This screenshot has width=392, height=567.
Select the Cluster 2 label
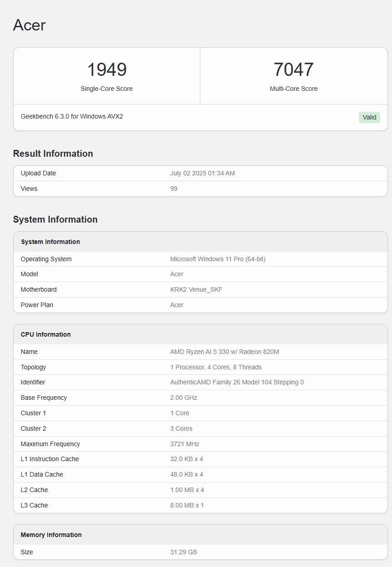point(33,428)
